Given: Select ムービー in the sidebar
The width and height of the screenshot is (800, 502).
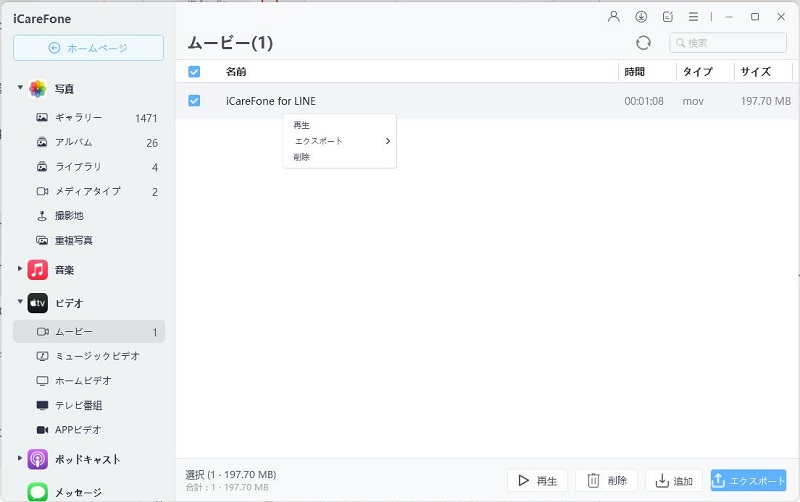Looking at the screenshot, I should pyautogui.click(x=89, y=332).
